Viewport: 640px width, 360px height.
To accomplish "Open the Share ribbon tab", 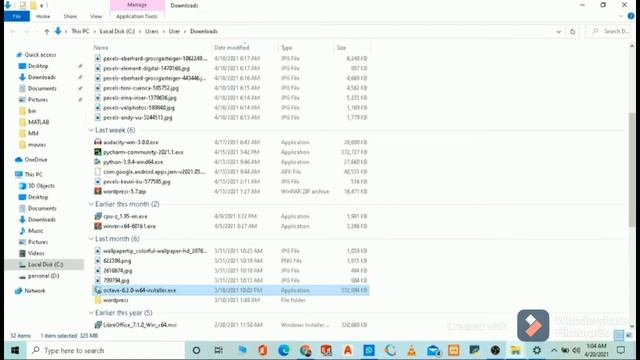I will (70, 16).
